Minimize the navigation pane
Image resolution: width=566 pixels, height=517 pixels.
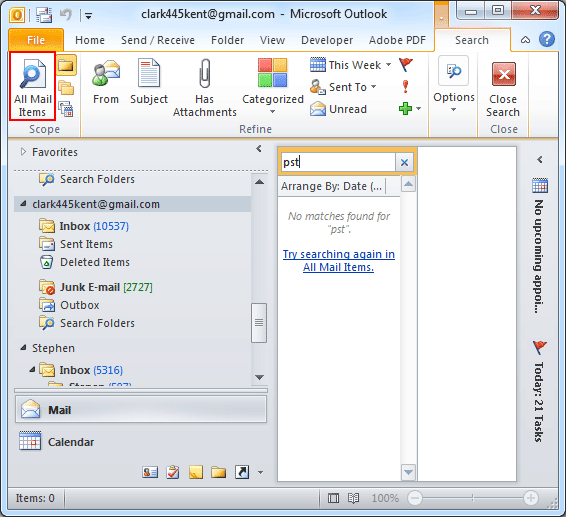tap(259, 148)
